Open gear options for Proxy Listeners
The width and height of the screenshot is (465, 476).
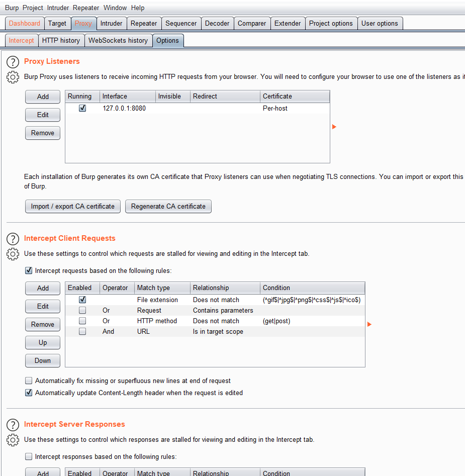[x=13, y=77]
